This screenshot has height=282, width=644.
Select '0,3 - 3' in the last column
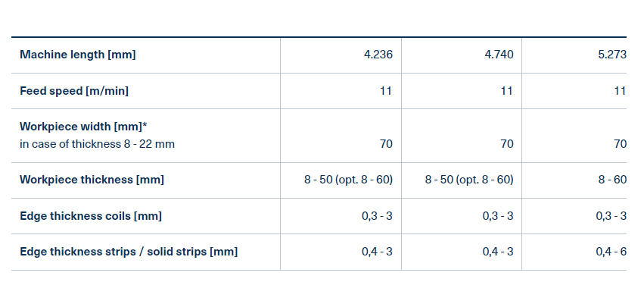(611, 216)
